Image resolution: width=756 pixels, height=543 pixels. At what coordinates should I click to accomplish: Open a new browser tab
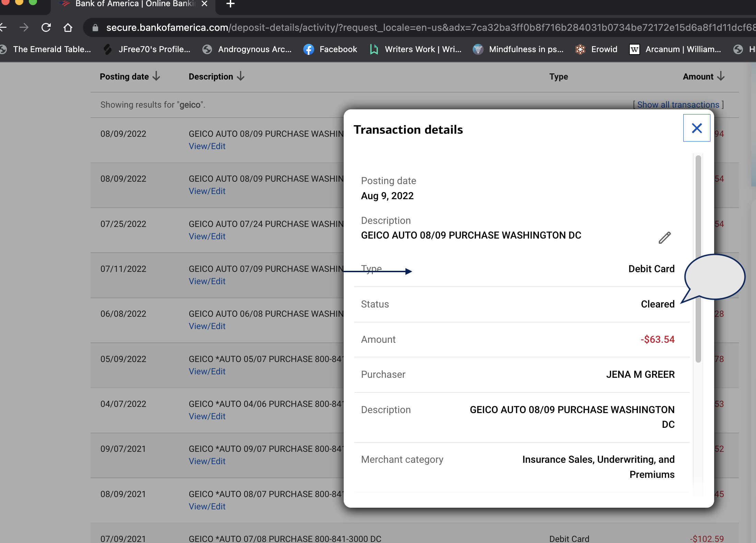(230, 4)
